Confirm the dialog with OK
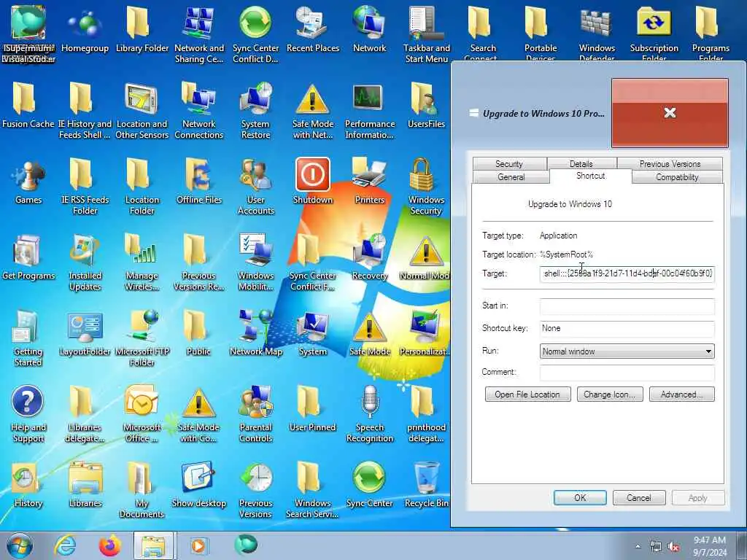 coord(580,497)
